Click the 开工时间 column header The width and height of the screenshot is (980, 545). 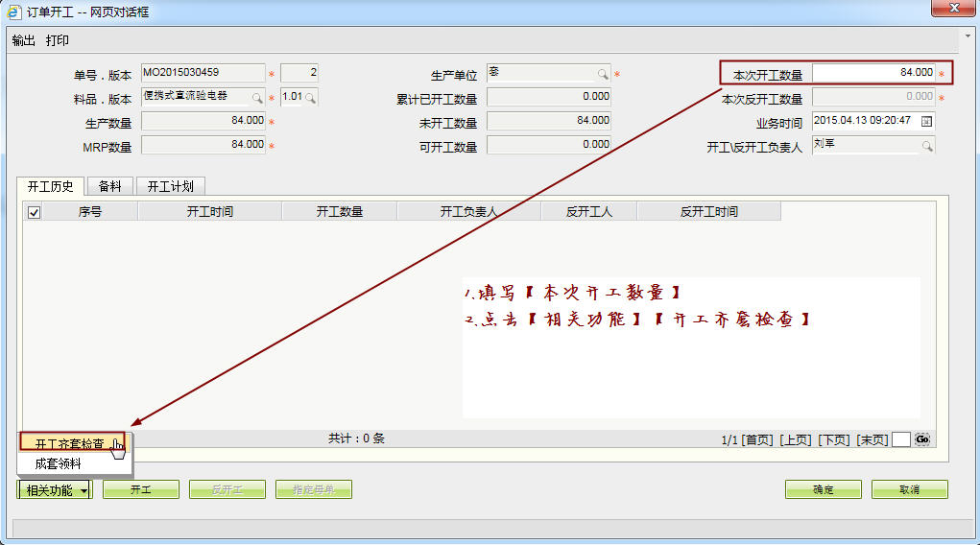(210, 212)
